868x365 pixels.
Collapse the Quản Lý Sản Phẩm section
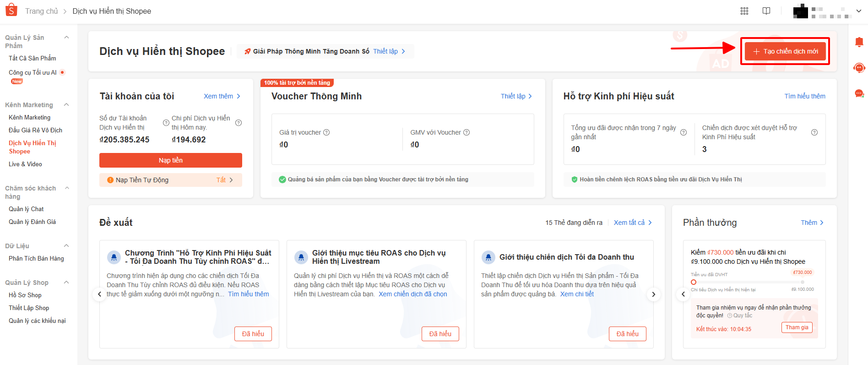click(66, 38)
